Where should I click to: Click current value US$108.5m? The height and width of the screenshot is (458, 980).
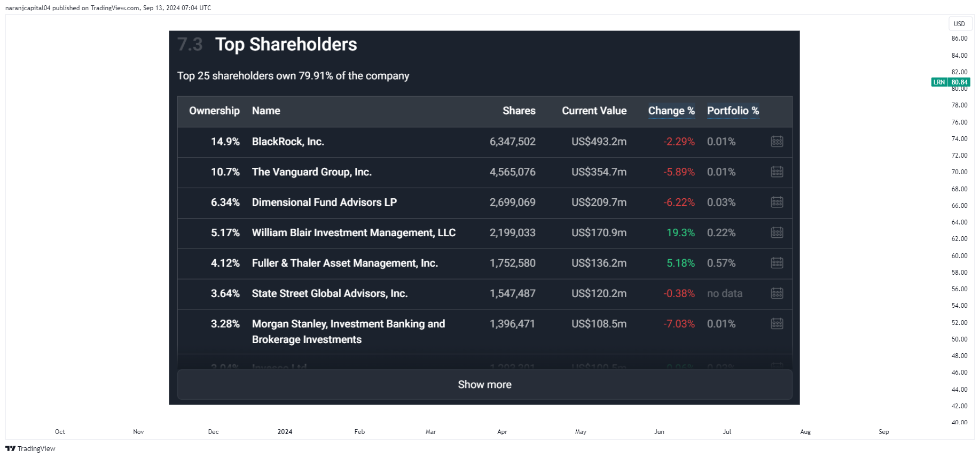[599, 324]
